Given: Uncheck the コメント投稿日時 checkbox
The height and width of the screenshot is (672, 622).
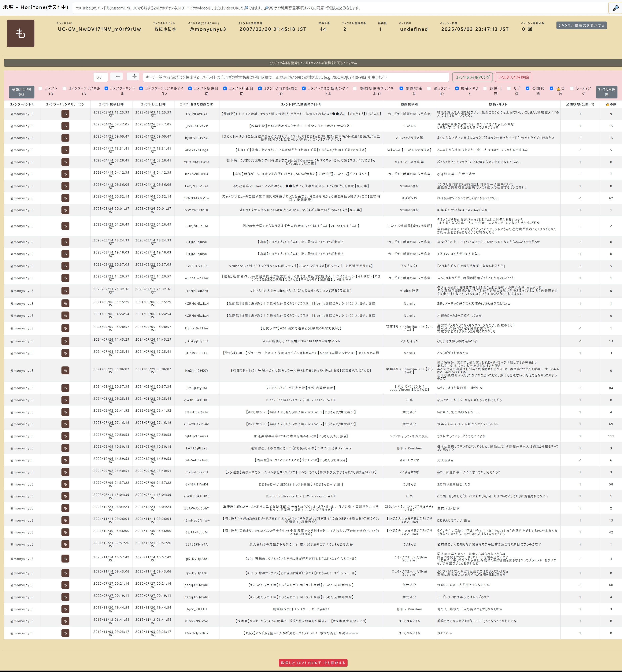Looking at the screenshot, I should click(x=190, y=88).
